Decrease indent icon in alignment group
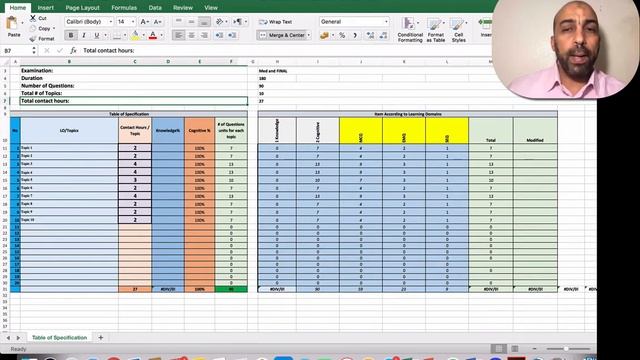Screen dimensions: 640x360 pos(219,36)
